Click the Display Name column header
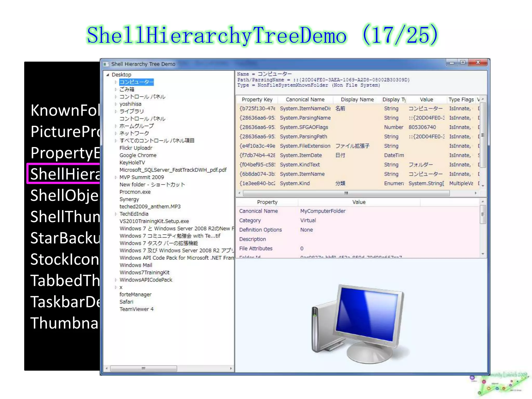 click(x=357, y=99)
